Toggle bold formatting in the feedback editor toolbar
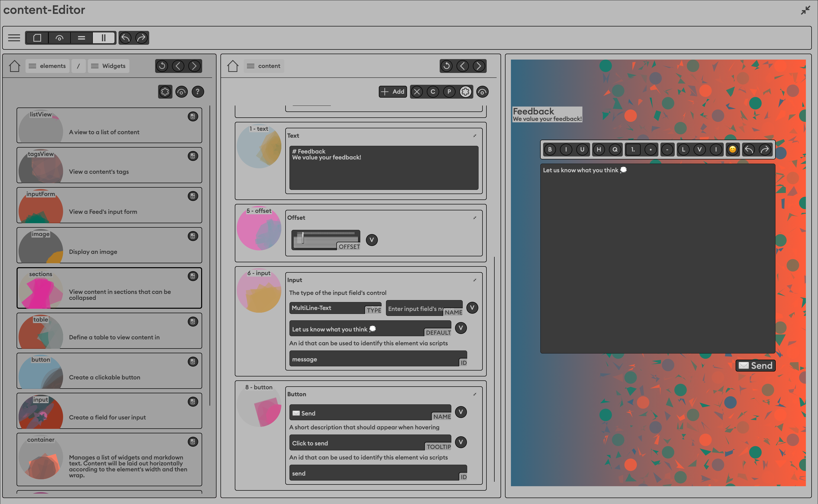The width and height of the screenshot is (818, 504). tap(550, 149)
